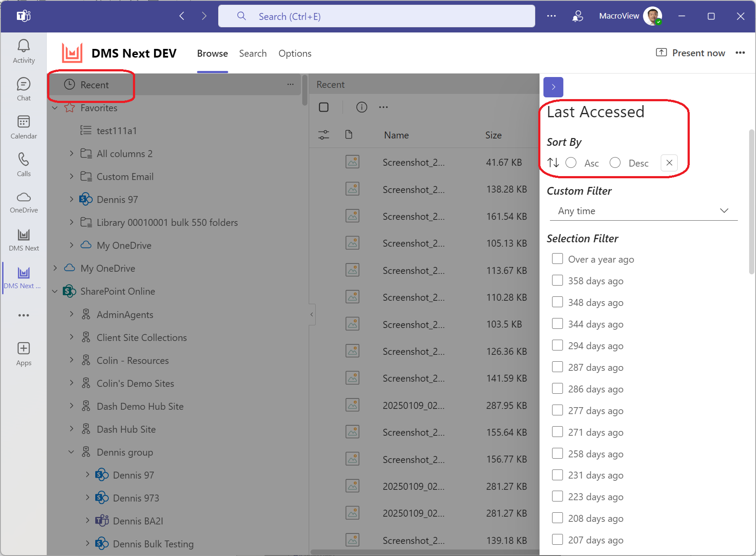The width and height of the screenshot is (756, 556).
Task: Open Calls in the Teams sidebar
Action: tap(24, 165)
